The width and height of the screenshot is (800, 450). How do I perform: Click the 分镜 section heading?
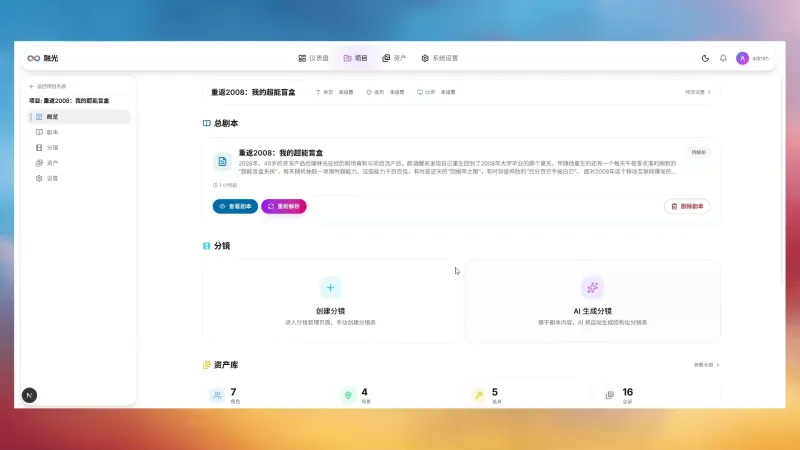tap(222, 246)
